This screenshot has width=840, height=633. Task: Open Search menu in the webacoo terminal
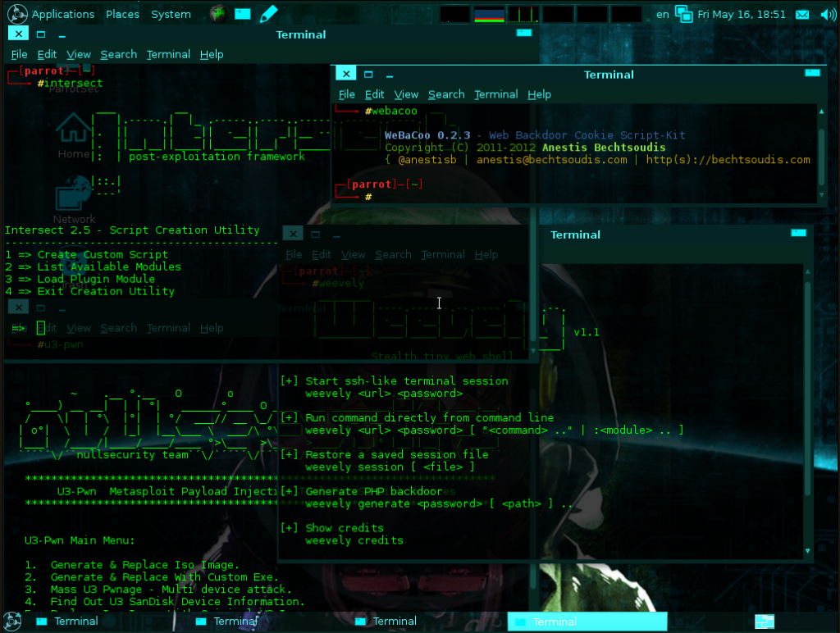click(446, 94)
